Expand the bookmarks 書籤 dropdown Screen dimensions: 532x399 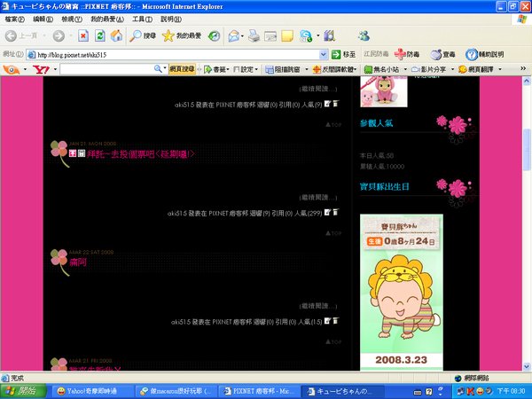[x=228, y=69]
